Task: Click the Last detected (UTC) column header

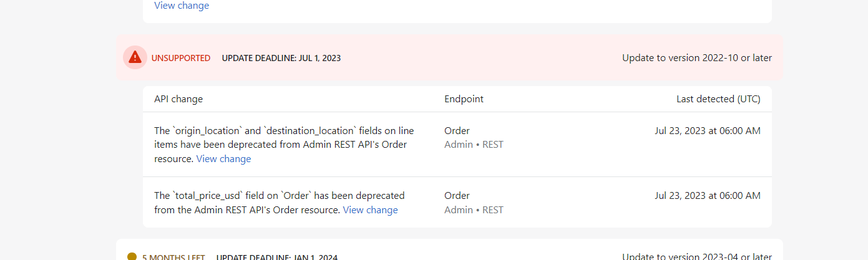Action: (718, 99)
